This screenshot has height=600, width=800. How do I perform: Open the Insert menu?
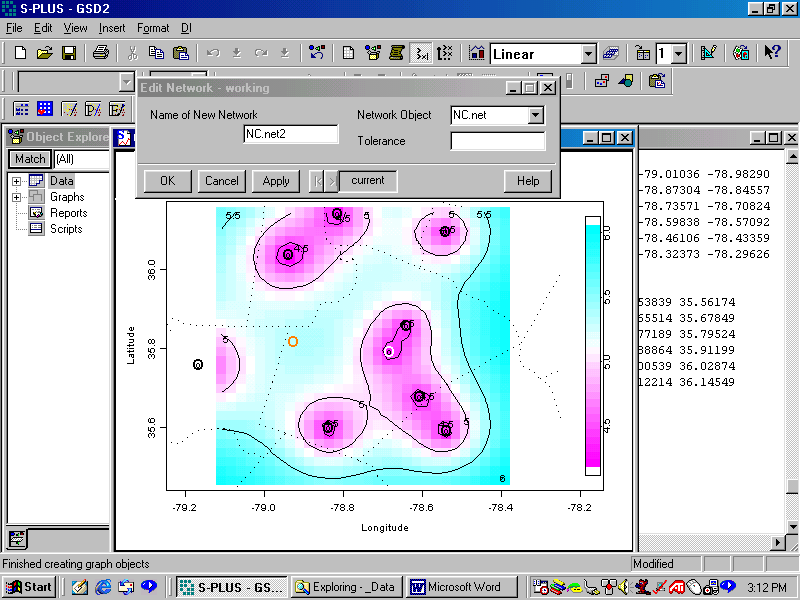pos(112,28)
